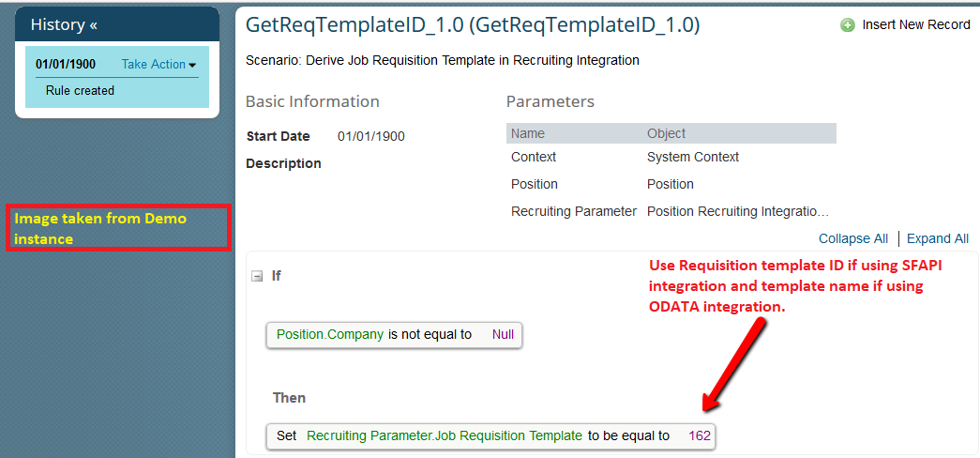980x458 pixels.
Task: Select the Position parameter row
Action: click(671, 185)
